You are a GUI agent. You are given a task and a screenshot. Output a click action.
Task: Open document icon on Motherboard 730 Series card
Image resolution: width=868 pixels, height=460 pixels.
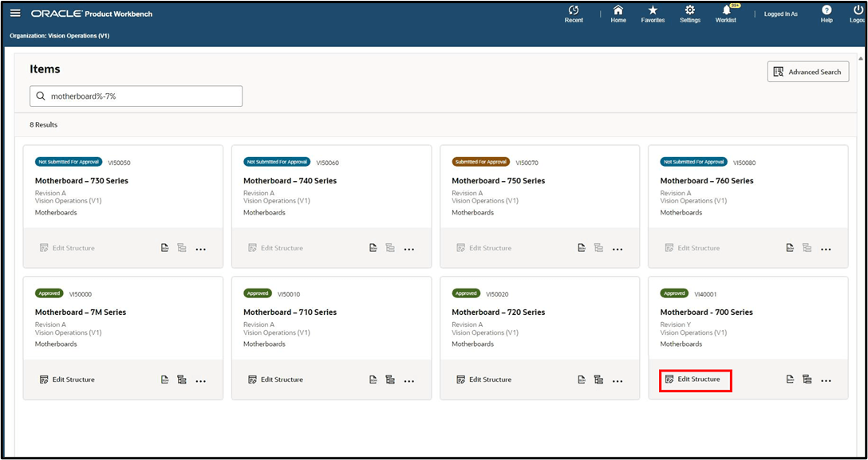164,248
